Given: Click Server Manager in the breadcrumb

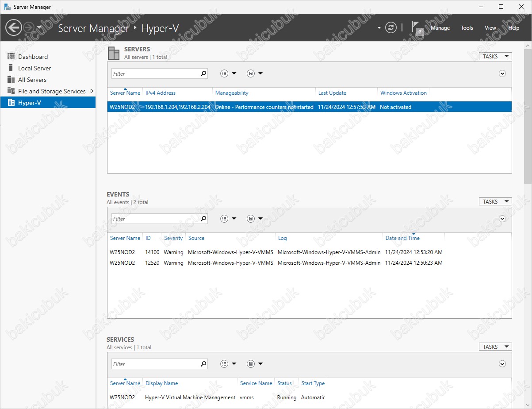Looking at the screenshot, I should click(x=93, y=28).
